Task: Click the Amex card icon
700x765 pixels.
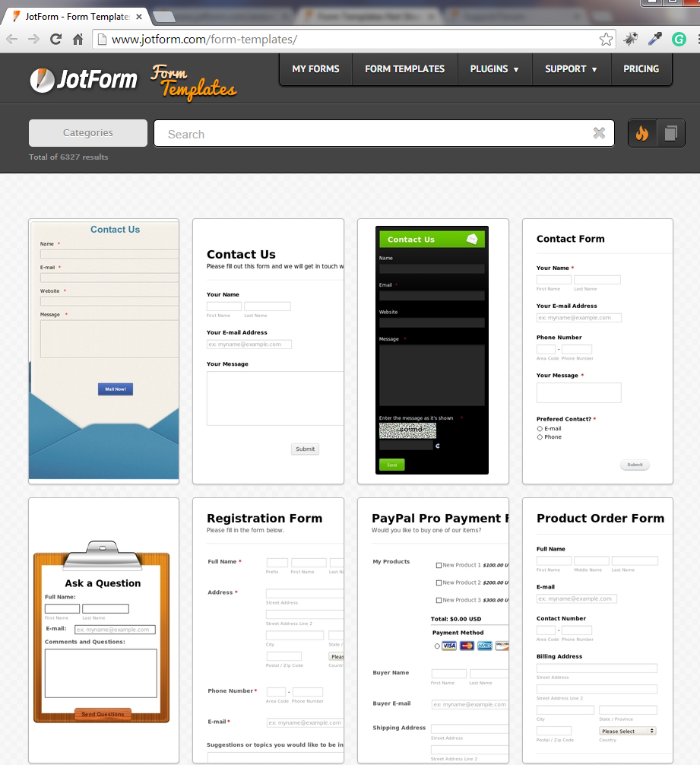Action: click(485, 646)
